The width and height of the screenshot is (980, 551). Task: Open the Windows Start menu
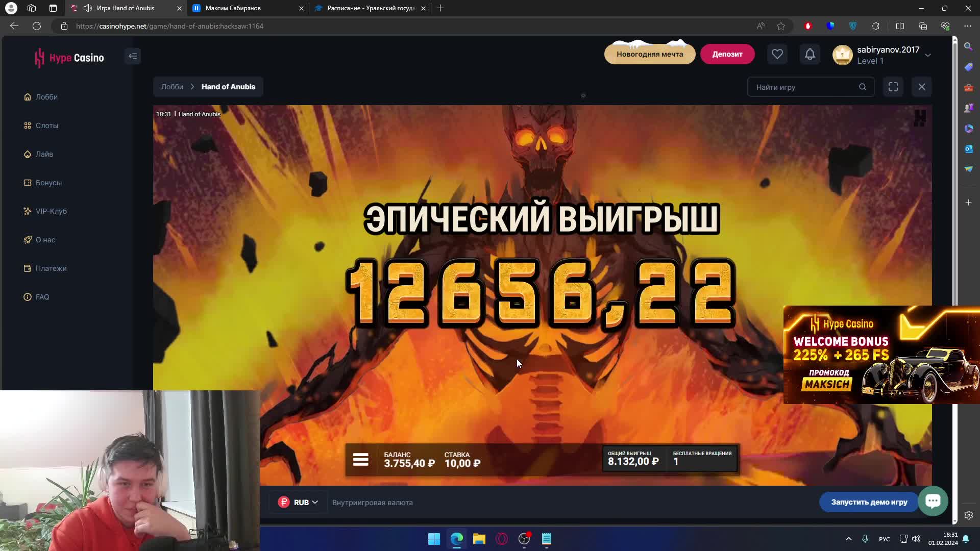[434, 539]
